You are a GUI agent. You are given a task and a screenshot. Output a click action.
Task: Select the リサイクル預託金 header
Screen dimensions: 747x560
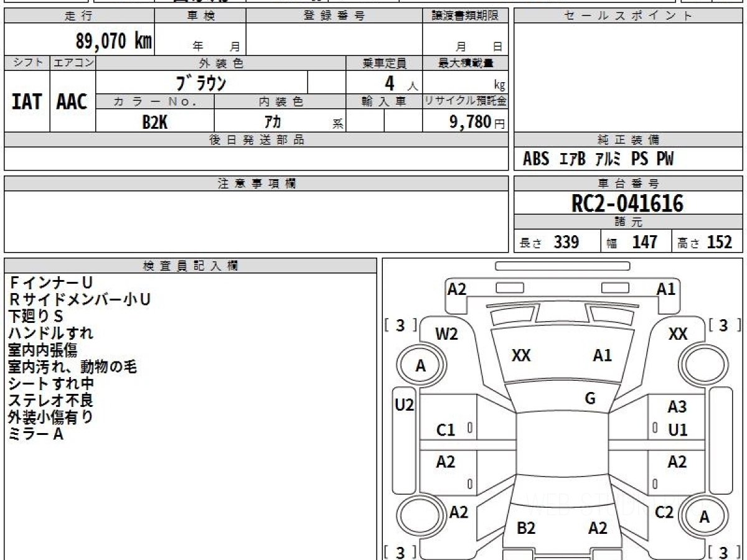[x=466, y=101]
